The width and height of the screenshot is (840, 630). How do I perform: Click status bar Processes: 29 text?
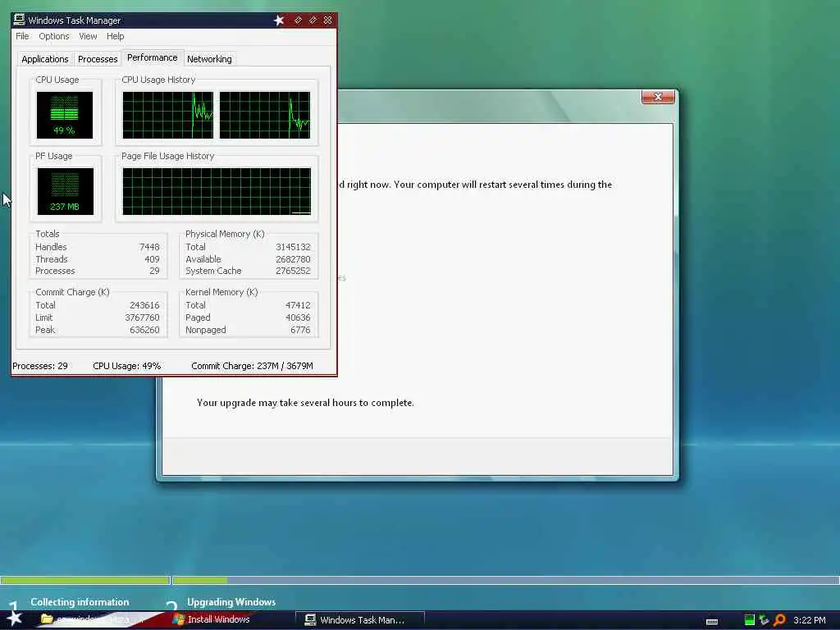[40, 366]
